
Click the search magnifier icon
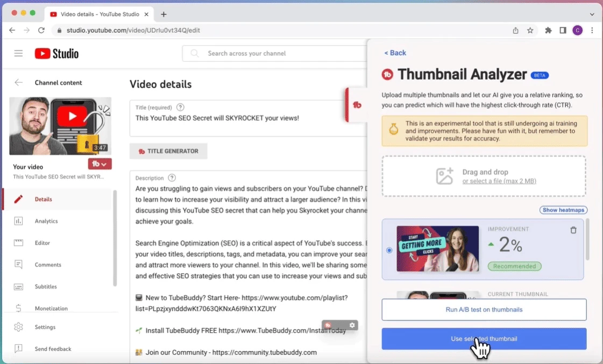pos(195,53)
